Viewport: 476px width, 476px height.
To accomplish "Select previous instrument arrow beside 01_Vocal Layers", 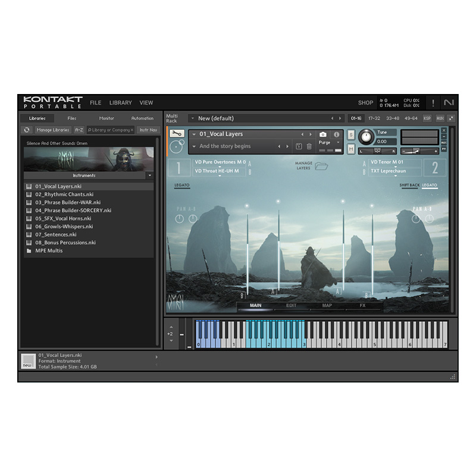I will pos(302,134).
